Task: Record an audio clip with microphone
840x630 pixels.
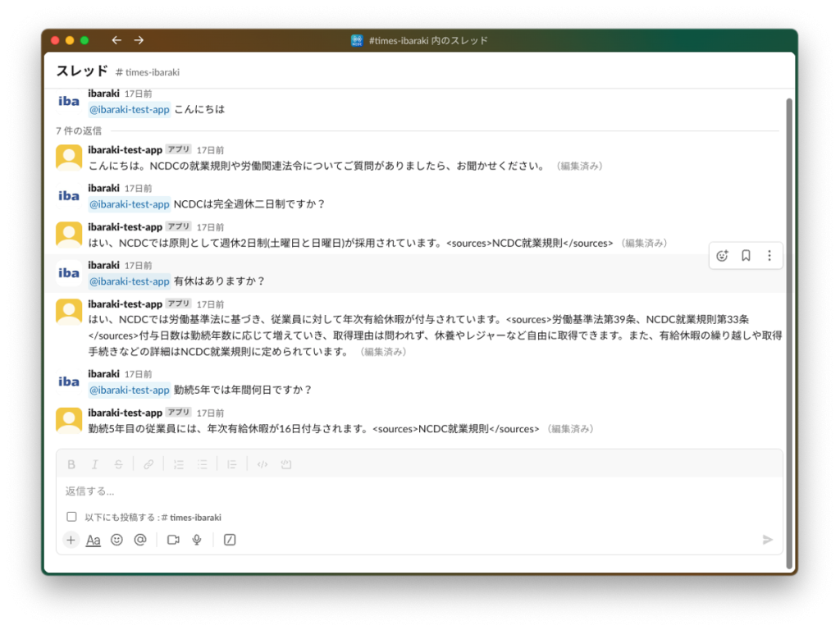Action: [197, 540]
